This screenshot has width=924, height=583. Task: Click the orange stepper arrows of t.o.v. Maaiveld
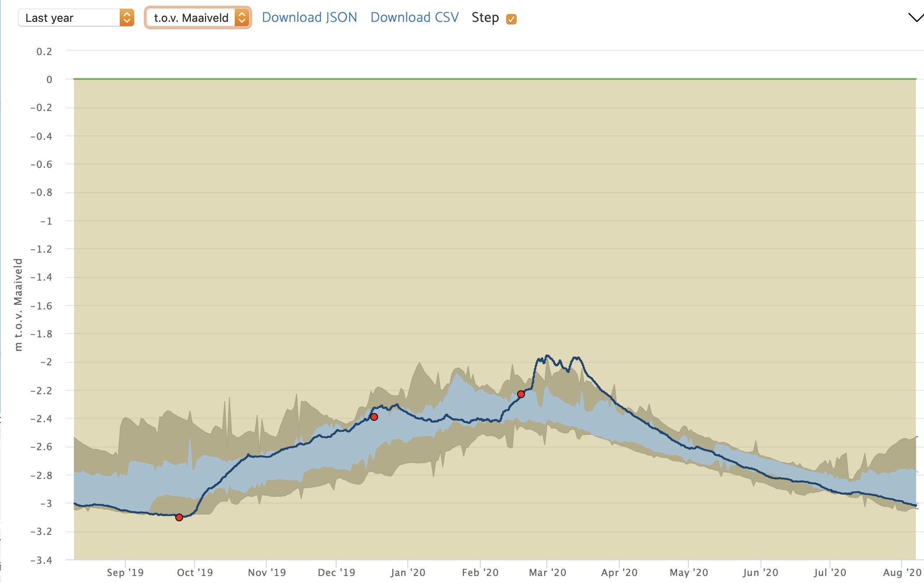[x=242, y=18]
